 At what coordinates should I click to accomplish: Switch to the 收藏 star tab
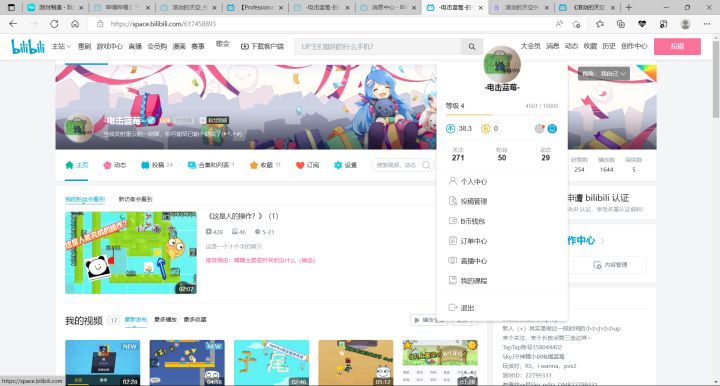pyautogui.click(x=265, y=165)
